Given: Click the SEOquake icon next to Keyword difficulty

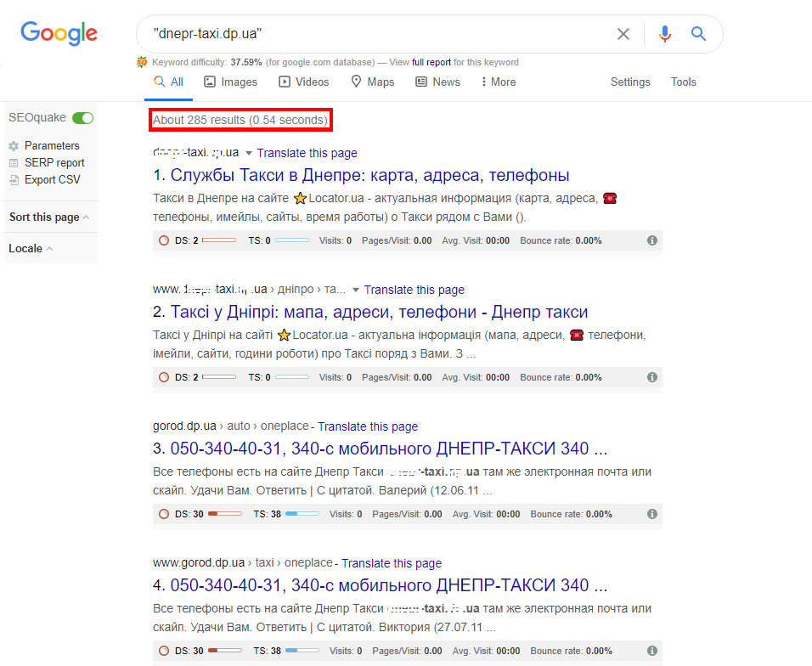Looking at the screenshot, I should tap(141, 62).
